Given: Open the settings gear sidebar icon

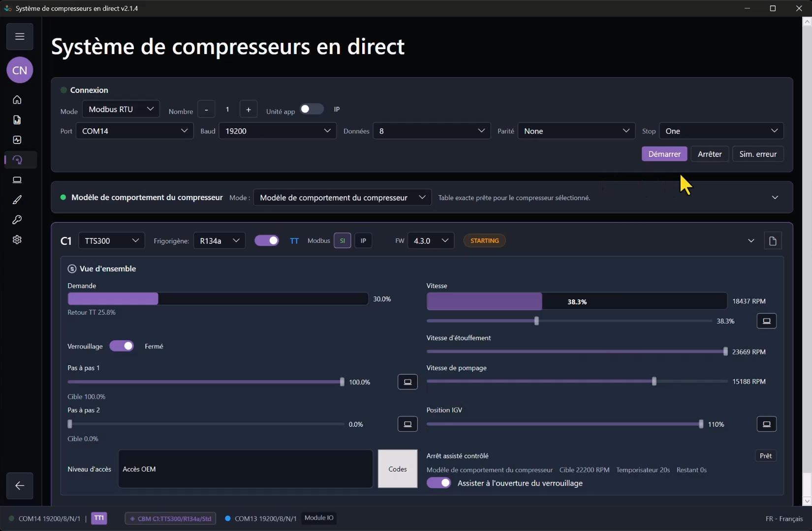Looking at the screenshot, I should click(17, 240).
